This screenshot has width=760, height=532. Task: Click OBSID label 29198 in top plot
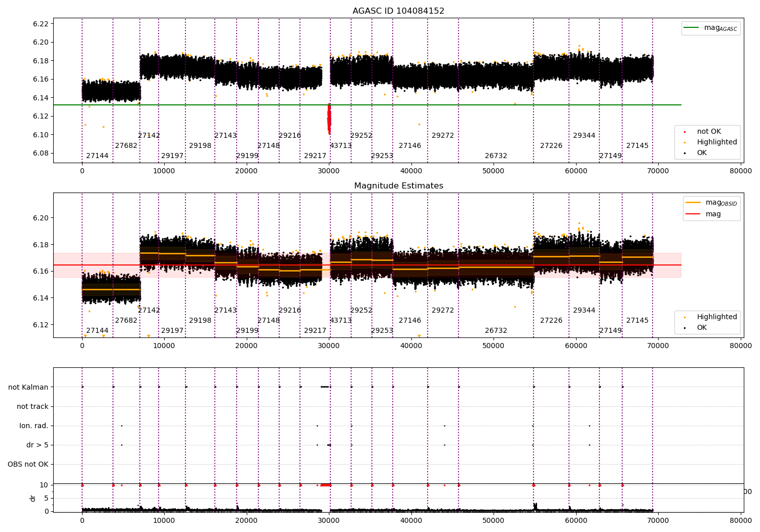point(200,145)
